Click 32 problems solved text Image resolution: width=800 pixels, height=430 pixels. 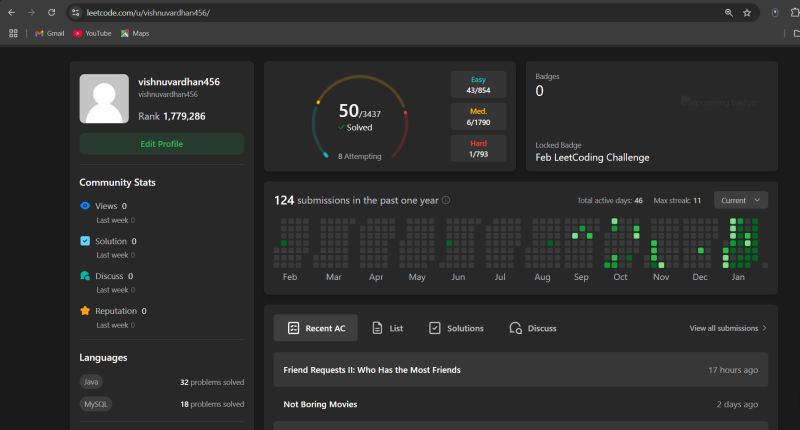(212, 382)
